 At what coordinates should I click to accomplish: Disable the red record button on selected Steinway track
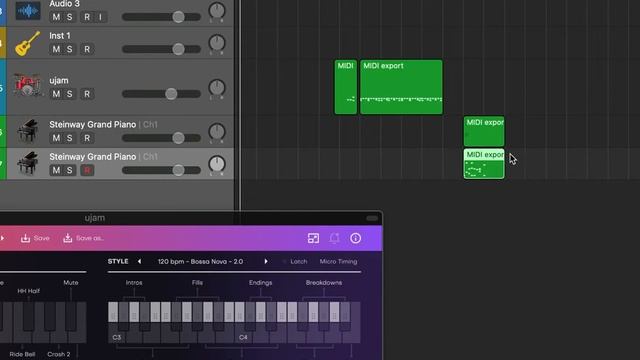(87, 170)
